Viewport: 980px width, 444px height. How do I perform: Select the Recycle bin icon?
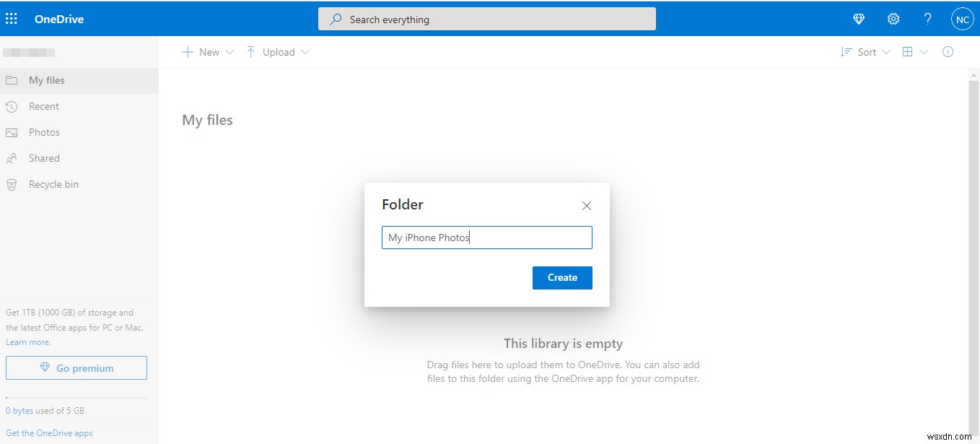(x=12, y=184)
